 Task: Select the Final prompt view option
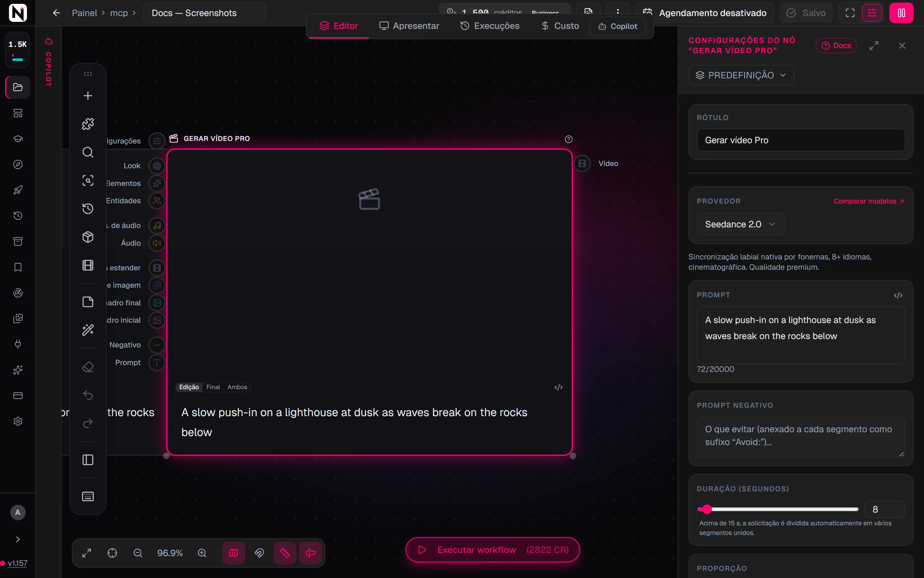pyautogui.click(x=213, y=387)
